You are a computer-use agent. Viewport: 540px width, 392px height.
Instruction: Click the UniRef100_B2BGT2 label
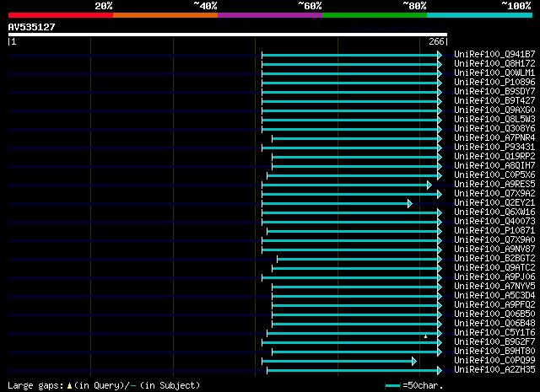(x=495, y=259)
